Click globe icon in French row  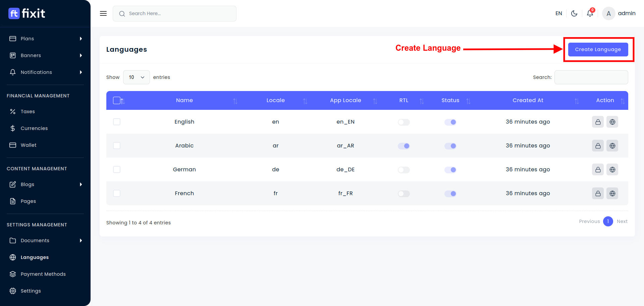(612, 193)
